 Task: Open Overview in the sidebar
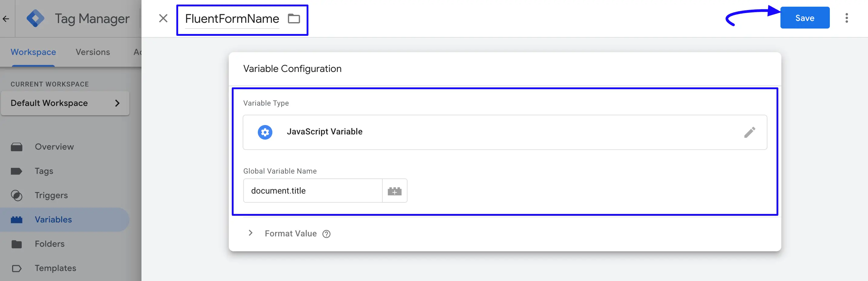coord(54,147)
